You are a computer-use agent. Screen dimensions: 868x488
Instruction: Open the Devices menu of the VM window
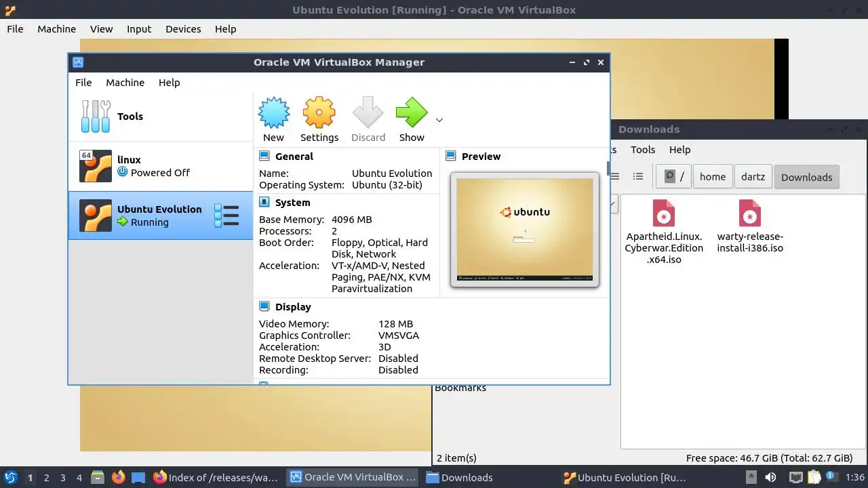(183, 29)
